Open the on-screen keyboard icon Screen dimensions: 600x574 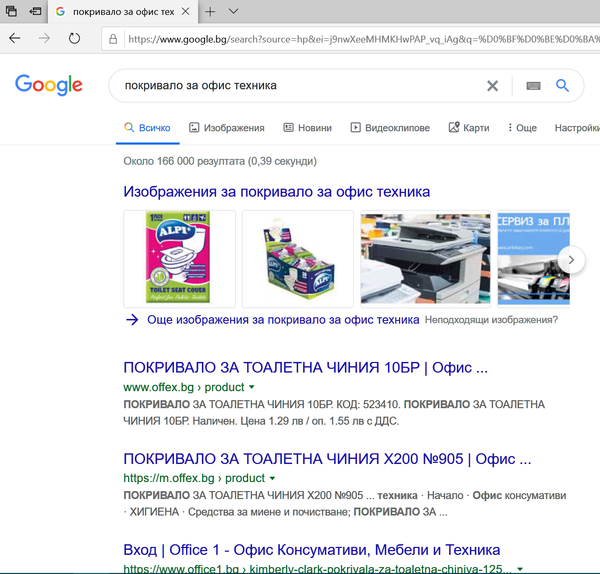[x=533, y=86]
